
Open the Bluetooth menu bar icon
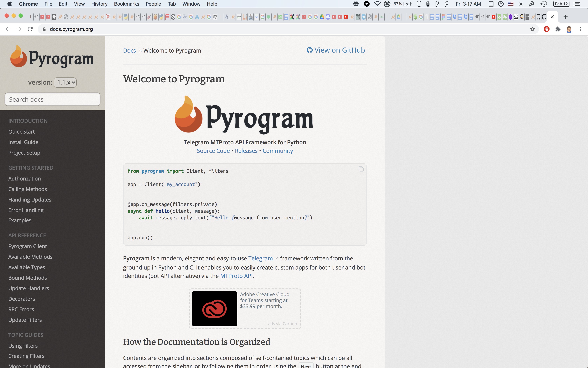[521, 4]
